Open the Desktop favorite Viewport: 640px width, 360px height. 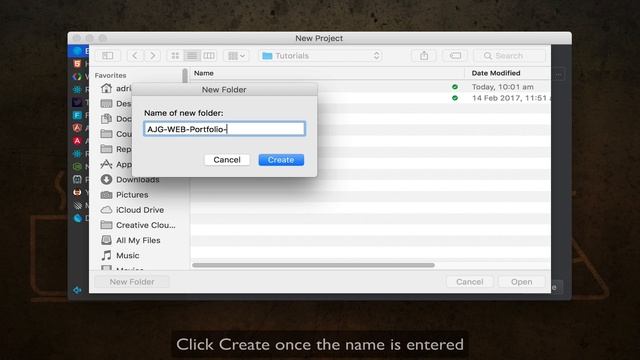tap(116, 104)
